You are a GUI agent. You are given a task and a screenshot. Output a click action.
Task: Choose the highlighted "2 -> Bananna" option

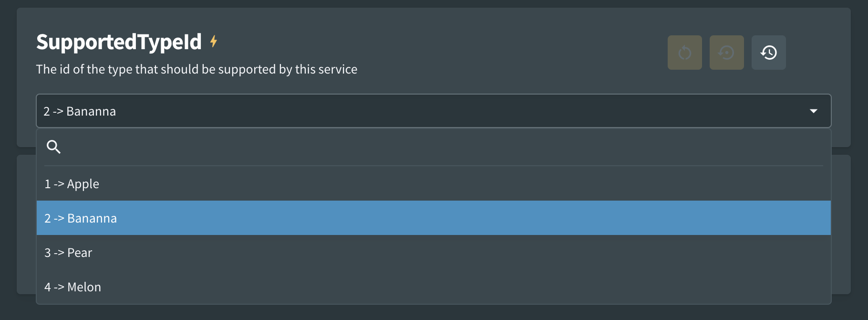[434, 218]
